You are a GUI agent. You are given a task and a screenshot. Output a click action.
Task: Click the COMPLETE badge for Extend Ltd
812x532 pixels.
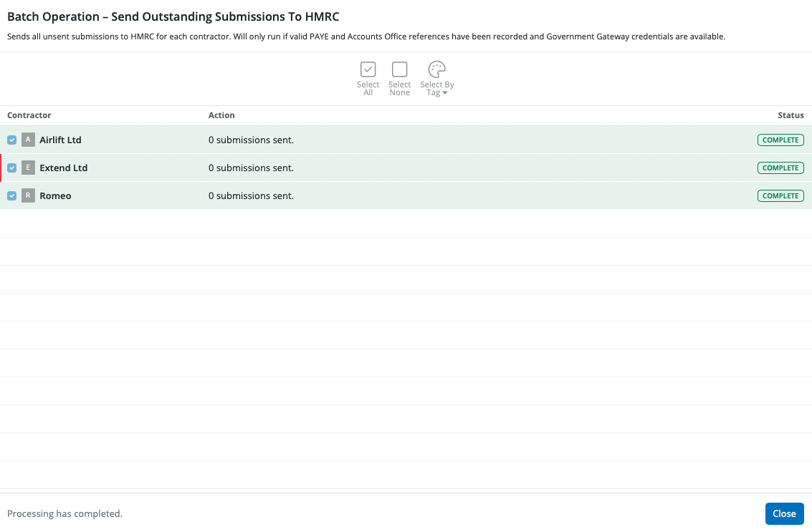tap(780, 168)
